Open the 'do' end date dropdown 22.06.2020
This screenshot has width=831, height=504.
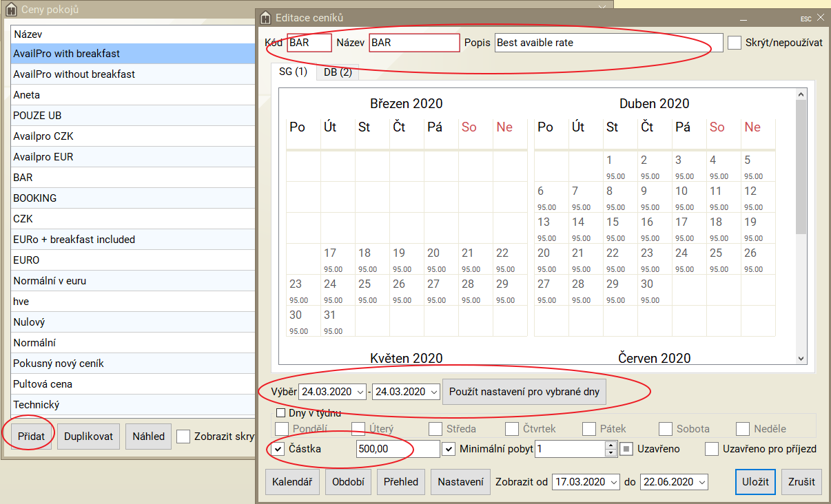pyautogui.click(x=701, y=482)
